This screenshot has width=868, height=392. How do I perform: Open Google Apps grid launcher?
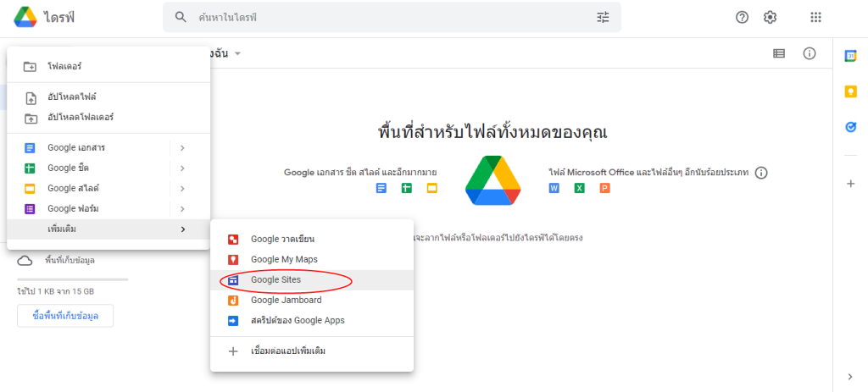(x=815, y=17)
